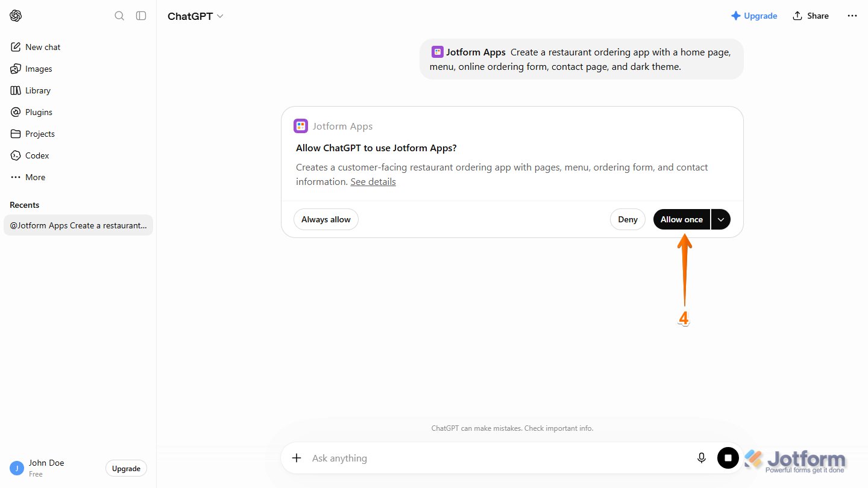Click the Upgrade button near John Doe
This screenshot has width=868, height=488.
(x=126, y=468)
